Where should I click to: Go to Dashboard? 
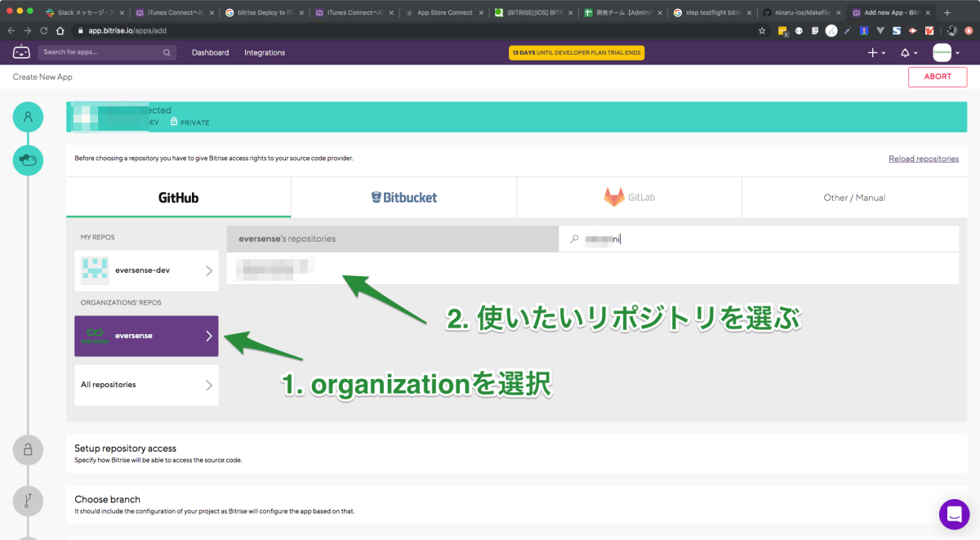pyautogui.click(x=210, y=52)
